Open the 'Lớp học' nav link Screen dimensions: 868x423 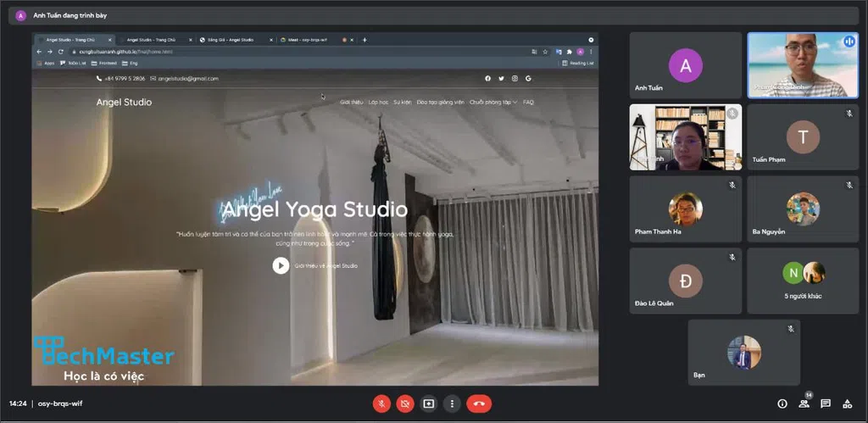[379, 103]
